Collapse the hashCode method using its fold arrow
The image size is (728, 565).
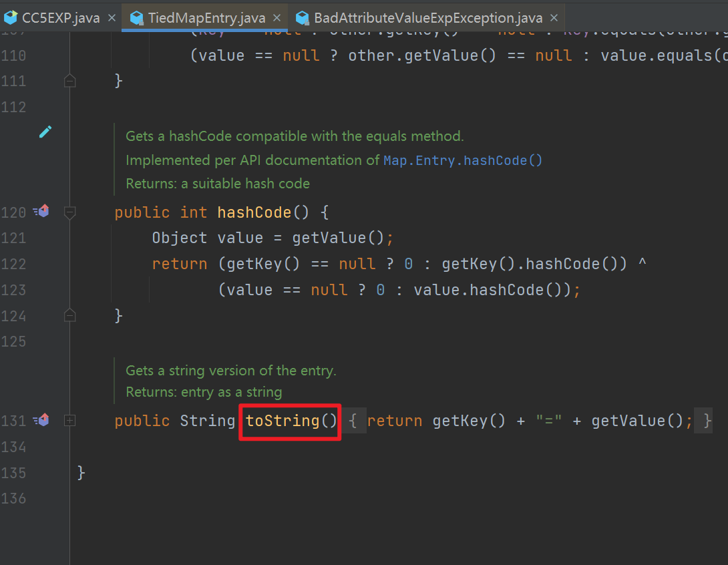[x=69, y=212]
